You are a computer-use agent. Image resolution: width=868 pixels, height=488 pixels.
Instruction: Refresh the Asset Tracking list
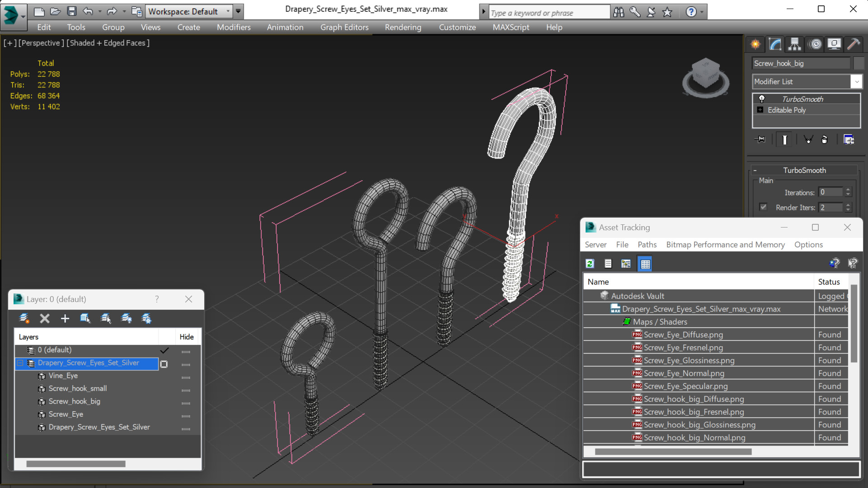click(x=590, y=264)
